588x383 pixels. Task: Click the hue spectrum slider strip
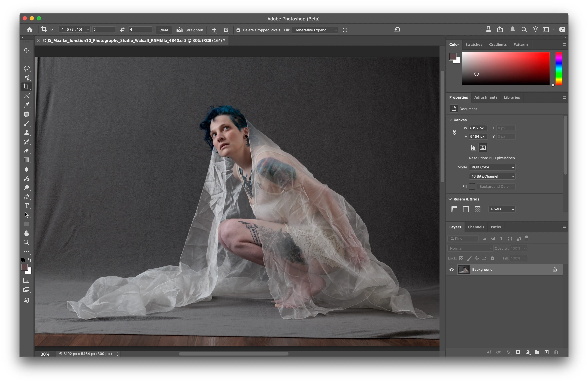[x=559, y=69]
